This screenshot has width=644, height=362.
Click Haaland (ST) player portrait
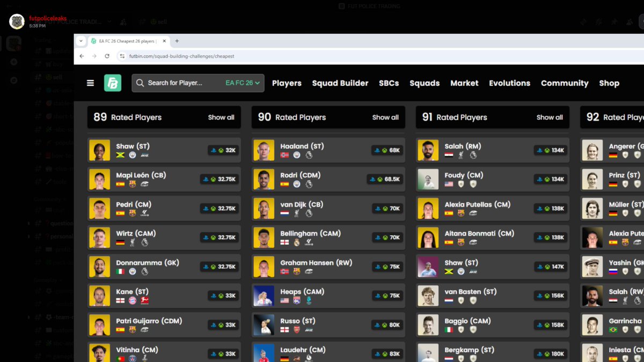click(264, 150)
